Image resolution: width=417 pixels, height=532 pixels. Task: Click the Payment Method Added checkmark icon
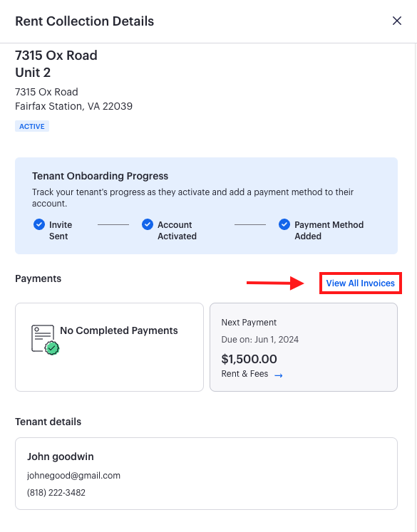[284, 224]
